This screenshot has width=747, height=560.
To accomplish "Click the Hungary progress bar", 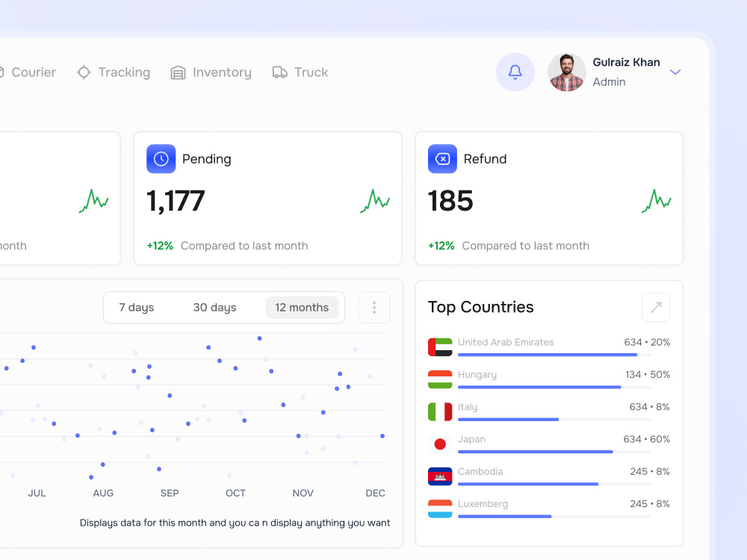I will [x=554, y=387].
